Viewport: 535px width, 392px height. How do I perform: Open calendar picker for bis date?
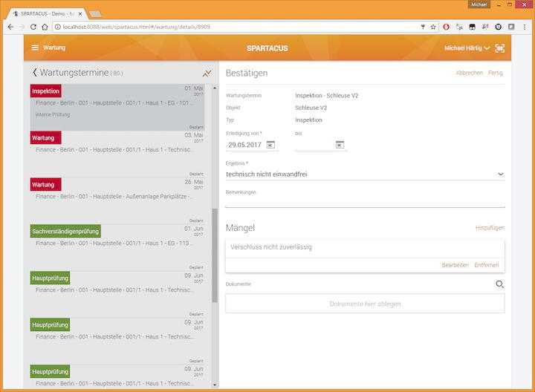(x=340, y=145)
